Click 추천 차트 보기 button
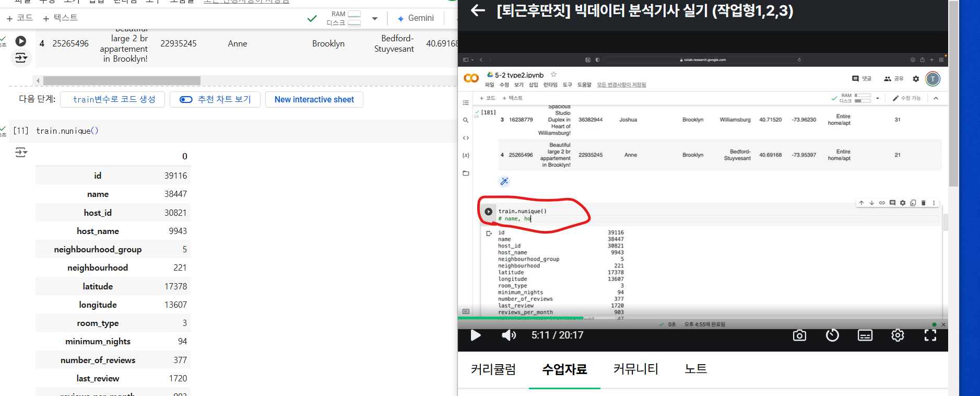Image resolution: width=980 pixels, height=396 pixels. click(x=215, y=99)
